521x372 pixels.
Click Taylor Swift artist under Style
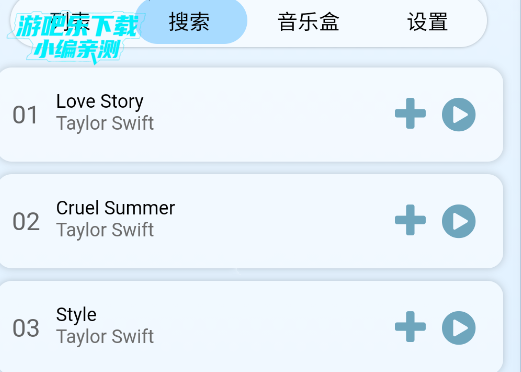tap(105, 337)
